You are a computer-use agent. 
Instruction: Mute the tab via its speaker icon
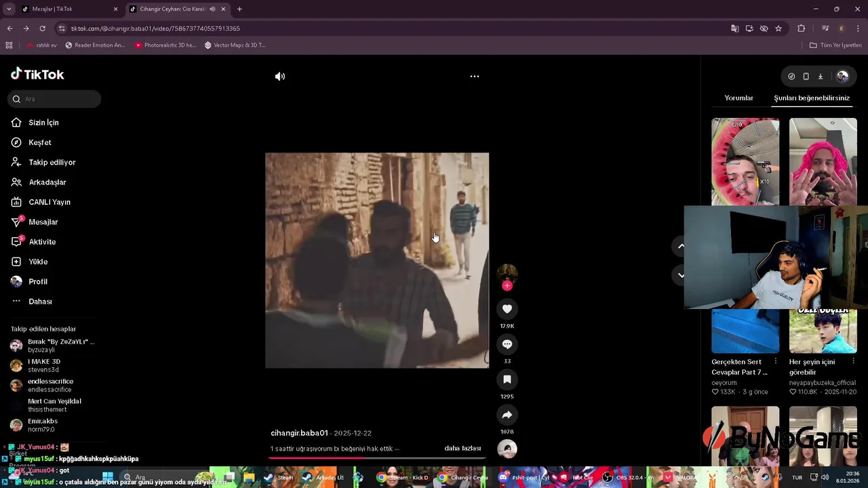coord(212,9)
